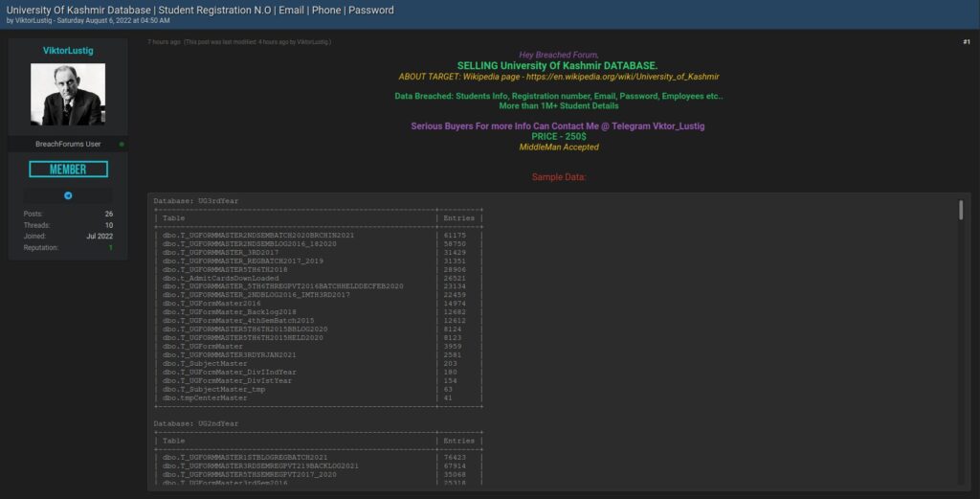Click row dbo.T_UGFORMMASTER3RDSEMREGPVT219BACKLOG2021
980x499 pixels.
click(x=319, y=466)
